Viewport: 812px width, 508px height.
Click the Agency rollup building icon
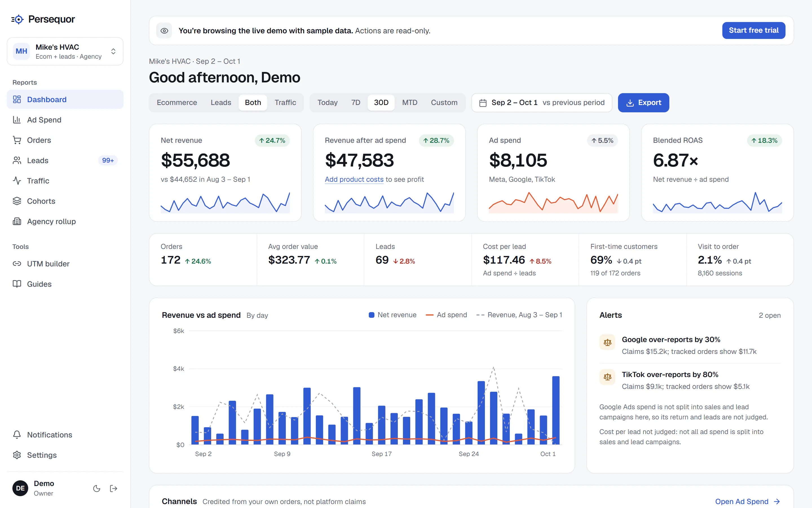click(17, 222)
